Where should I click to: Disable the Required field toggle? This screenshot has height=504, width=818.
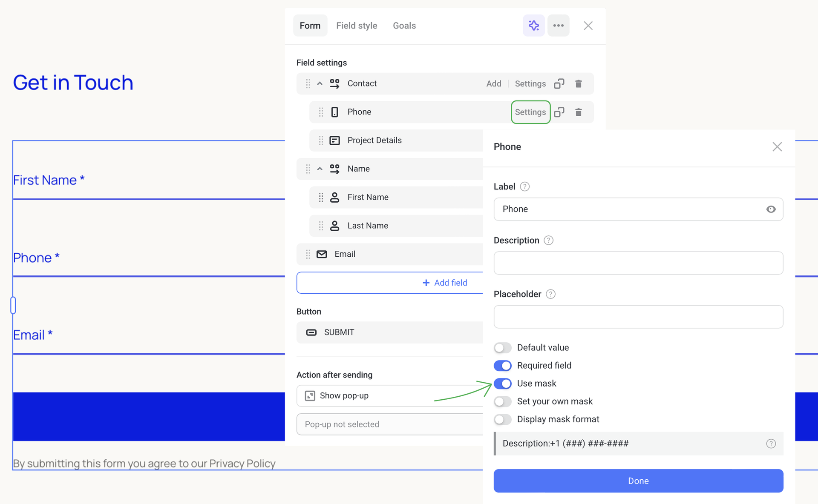503,366
